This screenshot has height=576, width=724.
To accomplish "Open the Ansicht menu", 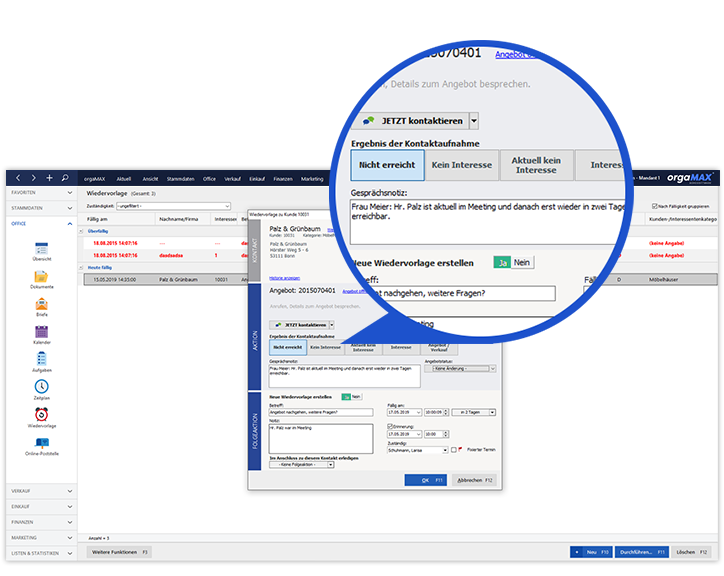I will [150, 179].
